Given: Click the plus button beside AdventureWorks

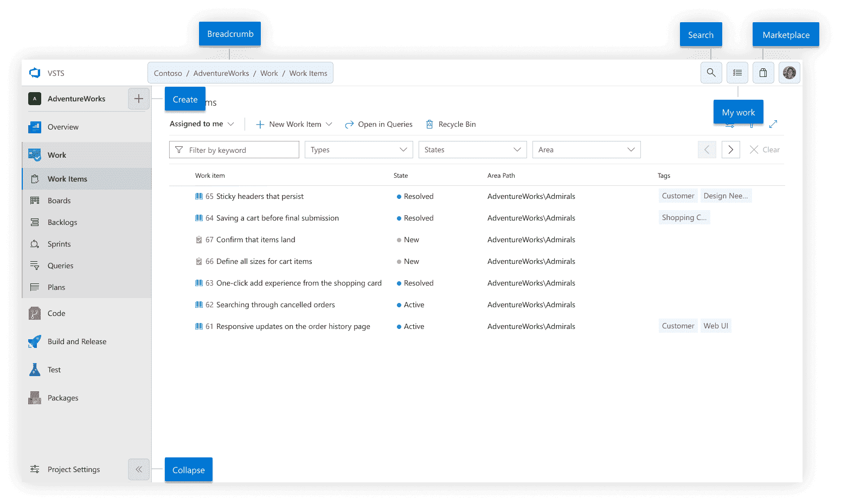Looking at the screenshot, I should coord(139,99).
